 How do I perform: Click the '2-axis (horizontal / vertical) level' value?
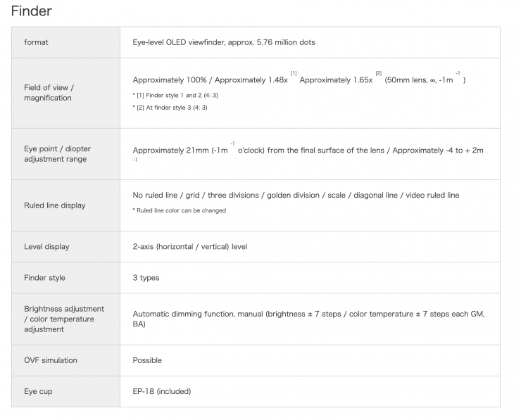(x=190, y=247)
